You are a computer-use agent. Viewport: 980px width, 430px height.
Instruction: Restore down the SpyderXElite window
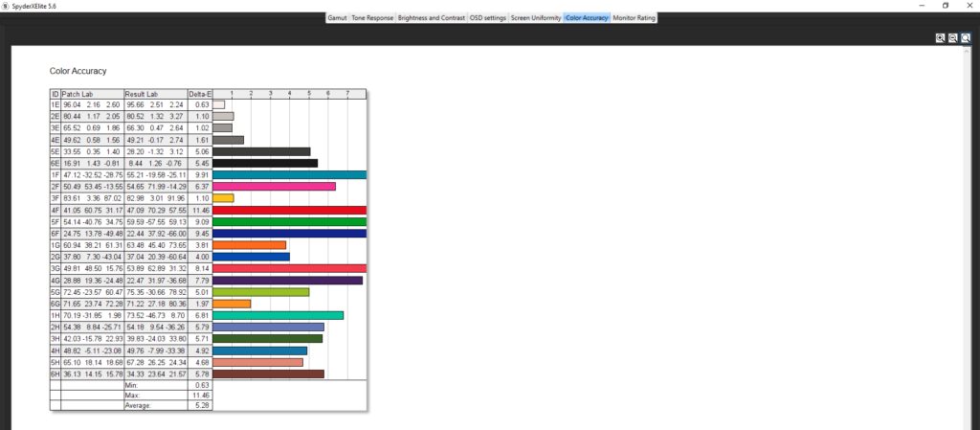click(946, 5)
